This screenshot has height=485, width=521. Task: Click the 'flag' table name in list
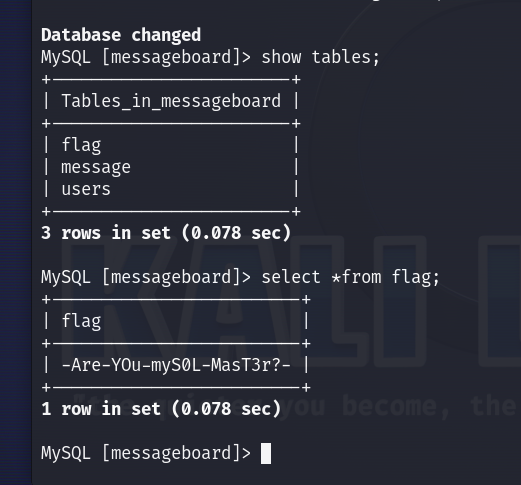pyautogui.click(x=81, y=145)
